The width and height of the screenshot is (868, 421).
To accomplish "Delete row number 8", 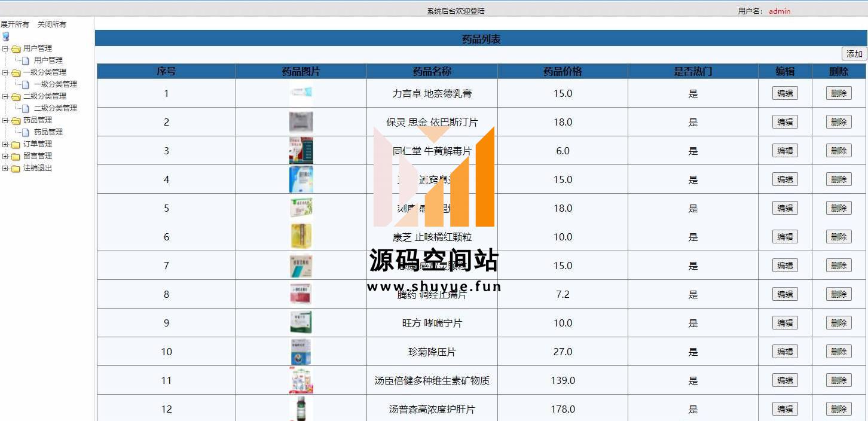I will click(839, 294).
